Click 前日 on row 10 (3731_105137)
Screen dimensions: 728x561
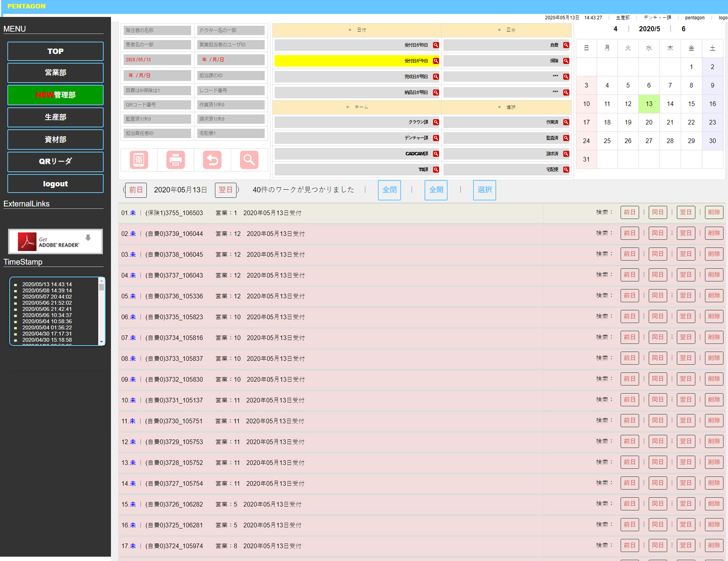point(630,400)
